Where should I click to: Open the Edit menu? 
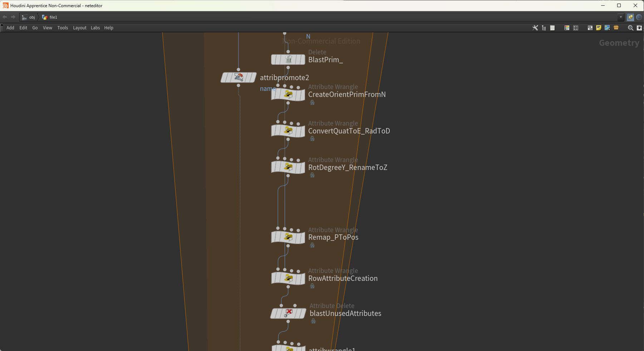[23, 28]
